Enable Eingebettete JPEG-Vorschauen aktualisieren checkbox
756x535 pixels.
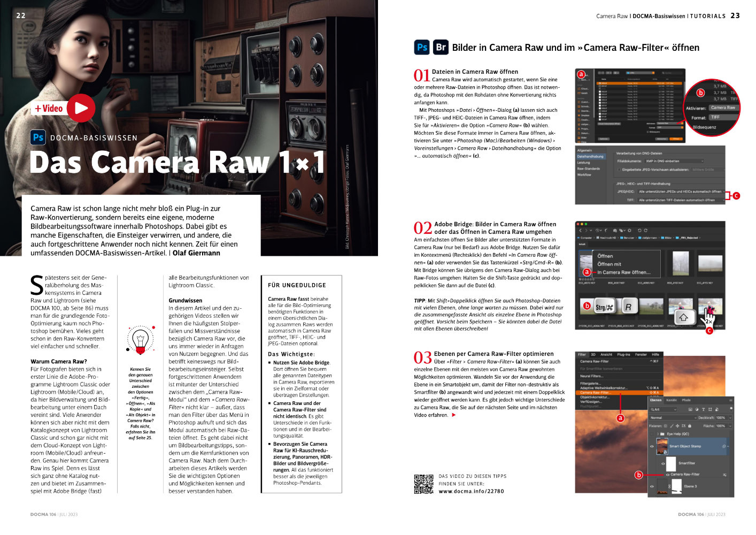pyautogui.click(x=619, y=170)
